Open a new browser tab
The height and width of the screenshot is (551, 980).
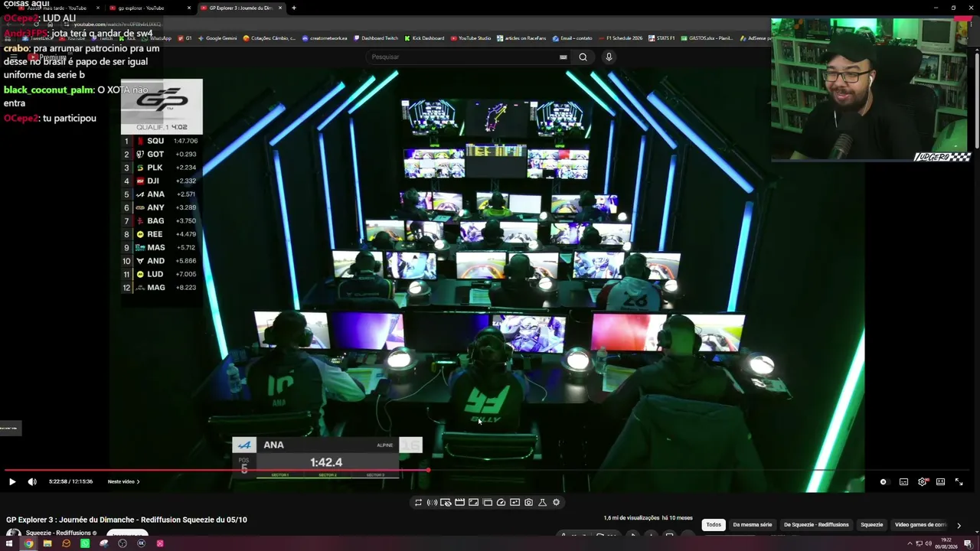coord(294,8)
